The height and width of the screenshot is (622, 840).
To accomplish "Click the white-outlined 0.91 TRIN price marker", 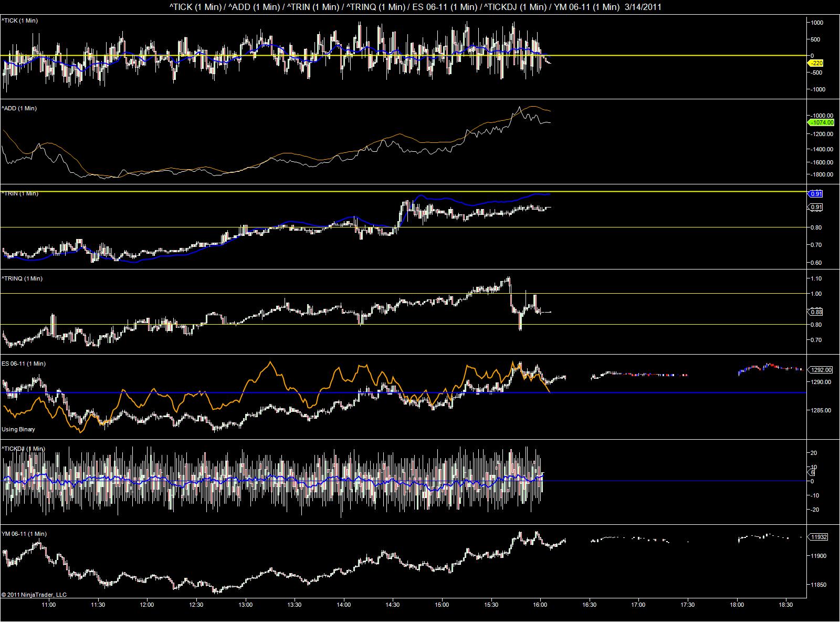I will click(815, 208).
